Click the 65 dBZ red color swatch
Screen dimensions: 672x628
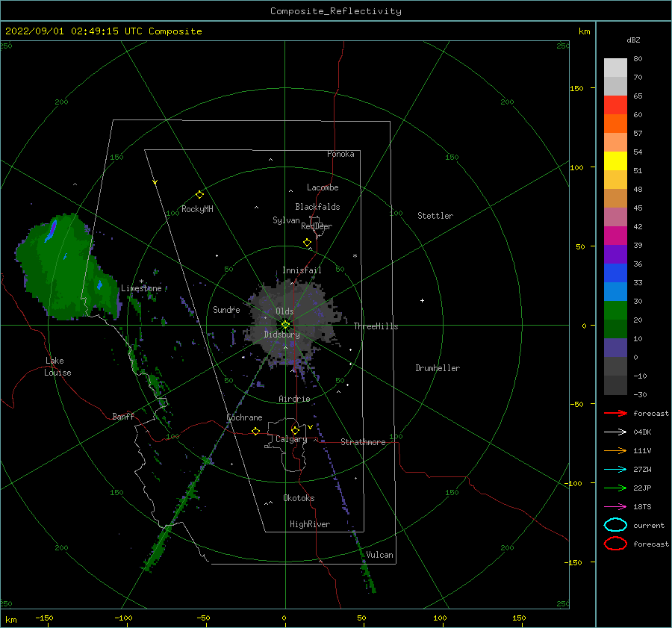(615, 105)
